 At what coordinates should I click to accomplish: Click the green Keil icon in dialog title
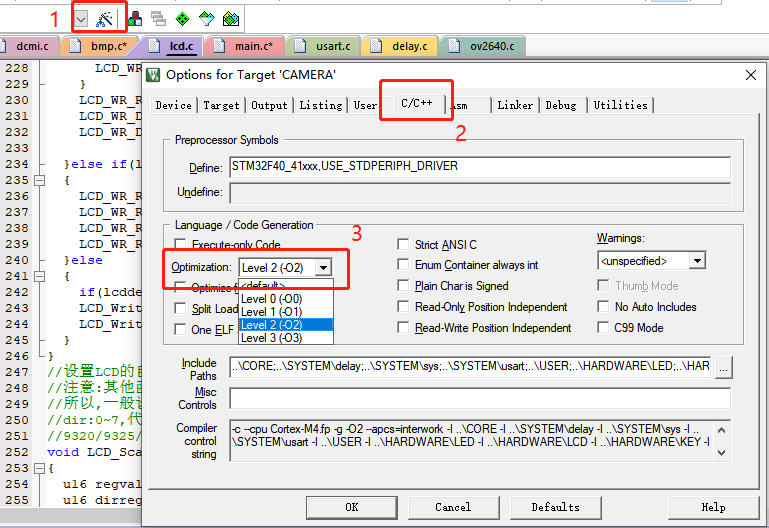point(154,75)
